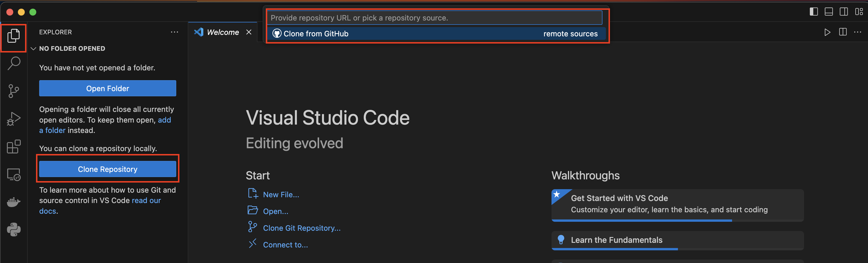Open Learn the Fundamentals walkthrough

pyautogui.click(x=677, y=241)
